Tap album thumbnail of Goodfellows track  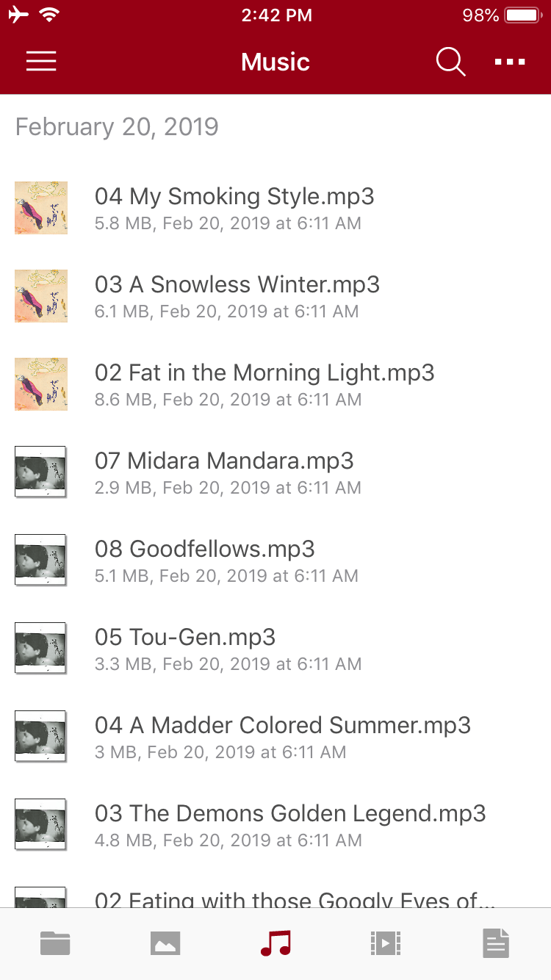point(41,561)
